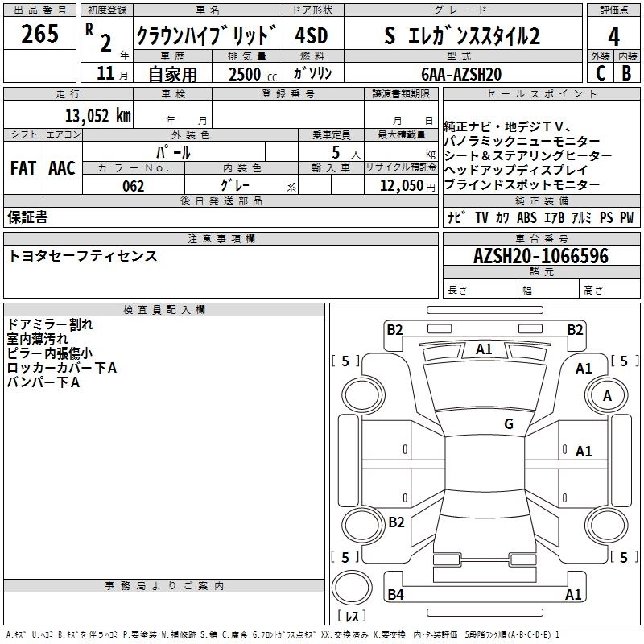Click the A1 mark on the windshield
Viewport: 644px width, 644px height.
click(484, 349)
